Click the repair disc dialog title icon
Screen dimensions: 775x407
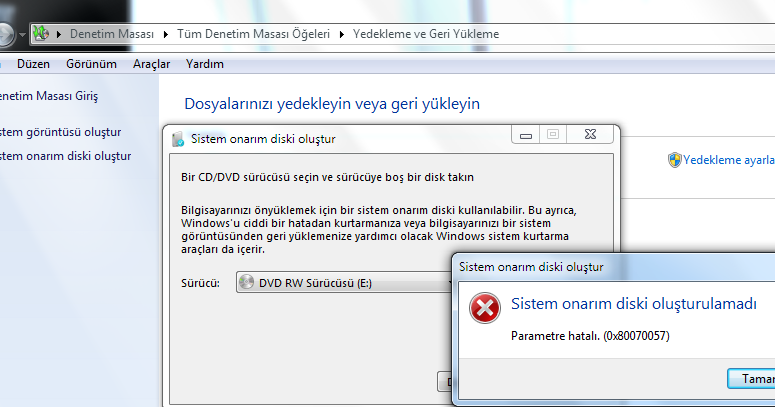pos(178,139)
